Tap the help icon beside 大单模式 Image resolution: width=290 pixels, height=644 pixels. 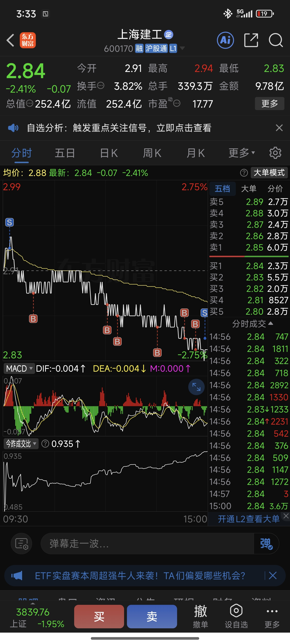[x=244, y=172]
